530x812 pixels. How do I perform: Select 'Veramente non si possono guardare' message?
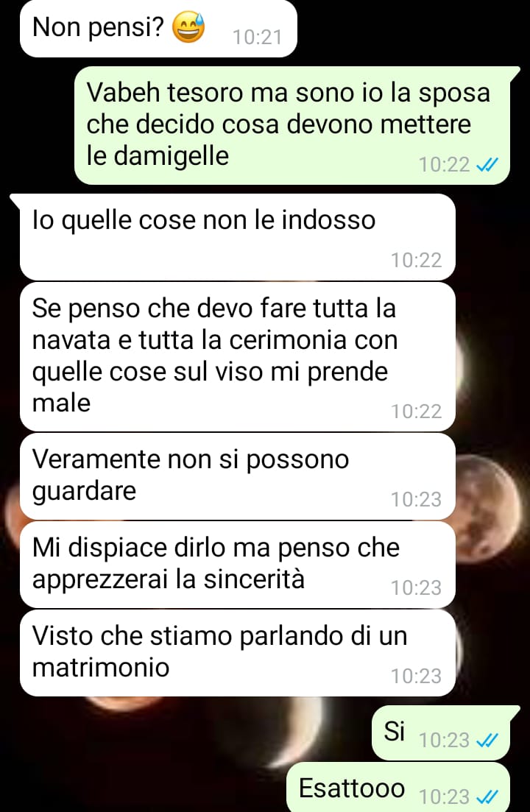point(238,476)
